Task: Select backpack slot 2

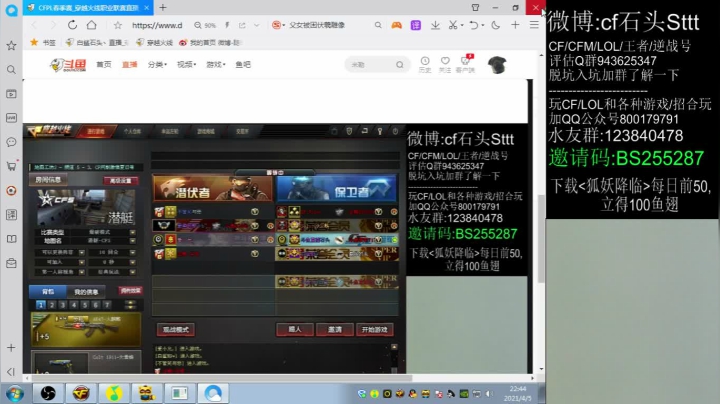Action: [x=52, y=305]
